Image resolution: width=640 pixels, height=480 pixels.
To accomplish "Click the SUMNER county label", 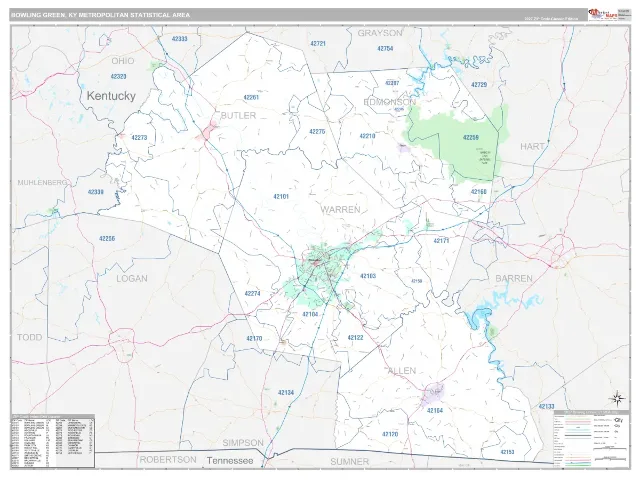I will pyautogui.click(x=349, y=462).
